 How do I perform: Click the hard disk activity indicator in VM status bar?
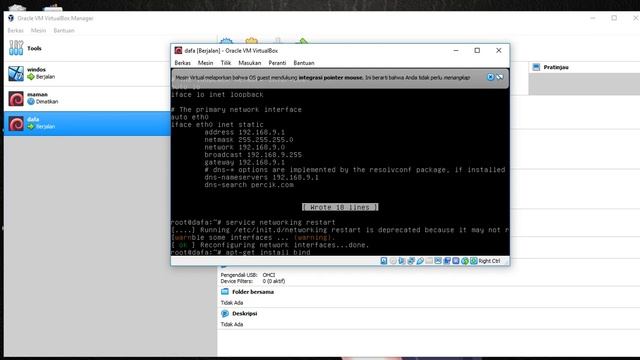tap(384, 261)
